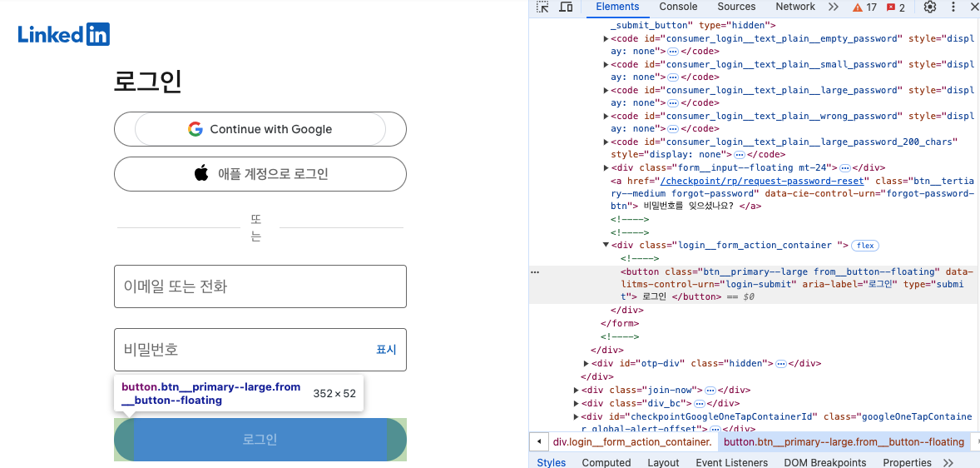Select the Computed pane tab
This screenshot has height=468, width=980.
click(x=606, y=462)
